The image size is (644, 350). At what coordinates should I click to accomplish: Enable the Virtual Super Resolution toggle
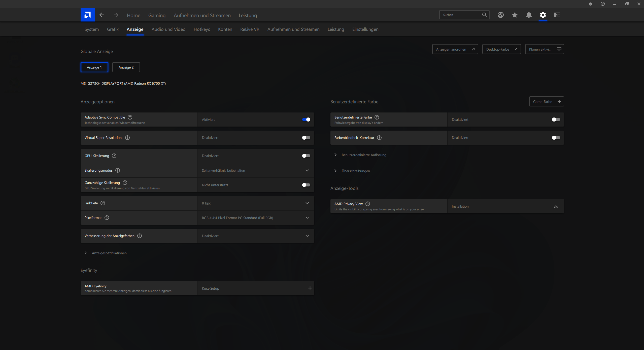pos(306,138)
